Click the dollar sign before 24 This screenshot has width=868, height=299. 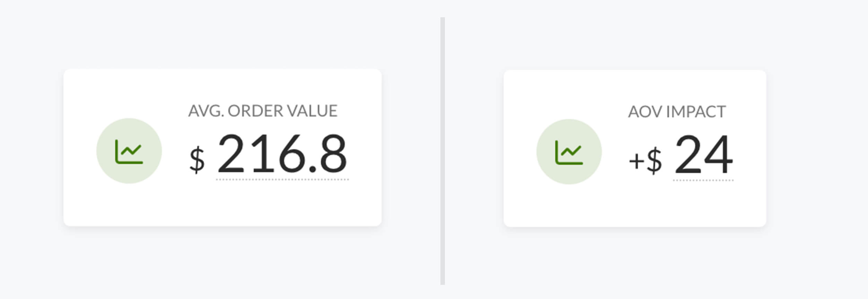[654, 160]
